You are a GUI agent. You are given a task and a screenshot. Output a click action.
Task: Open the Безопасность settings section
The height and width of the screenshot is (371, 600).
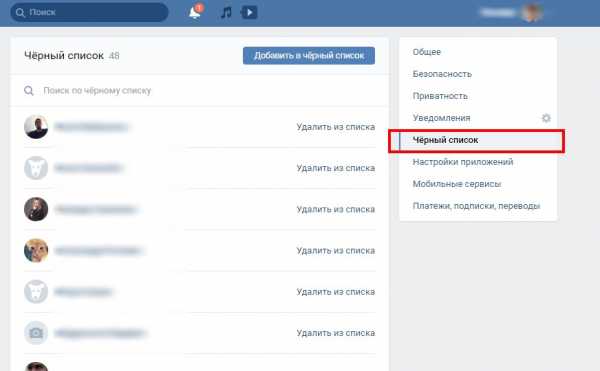(x=442, y=74)
